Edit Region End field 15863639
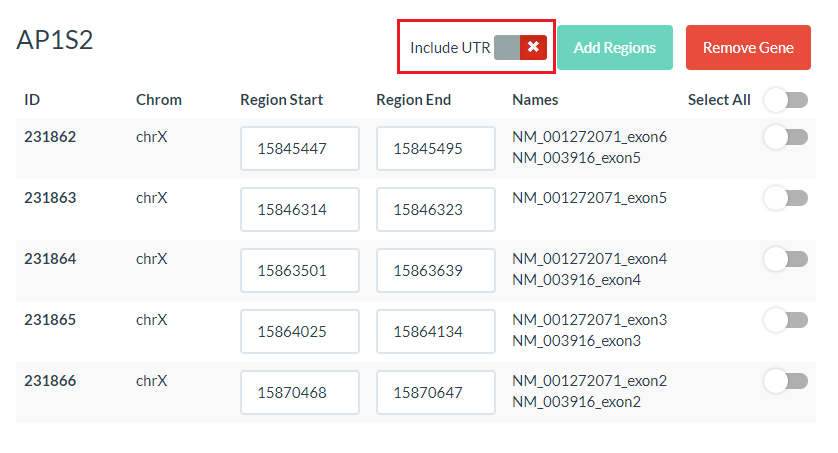The width and height of the screenshot is (838, 453). pyautogui.click(x=436, y=270)
